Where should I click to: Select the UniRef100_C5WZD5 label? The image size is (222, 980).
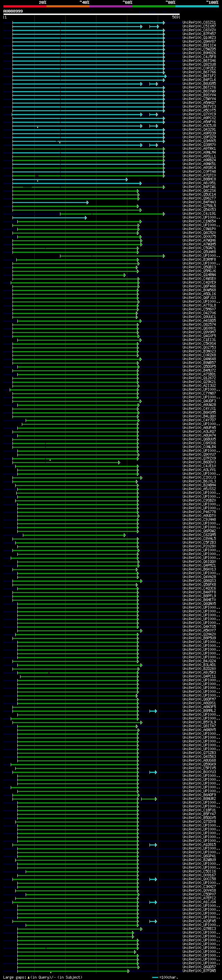(x=199, y=49)
